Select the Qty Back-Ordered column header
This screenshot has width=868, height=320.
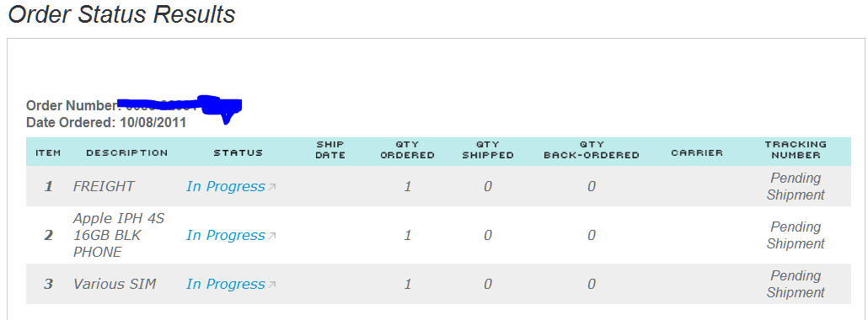[592, 150]
